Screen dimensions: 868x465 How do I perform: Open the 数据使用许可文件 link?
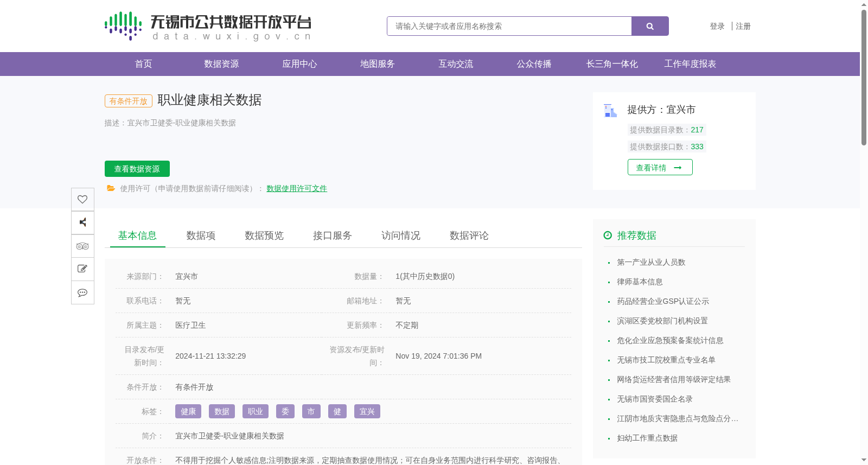[x=297, y=188]
